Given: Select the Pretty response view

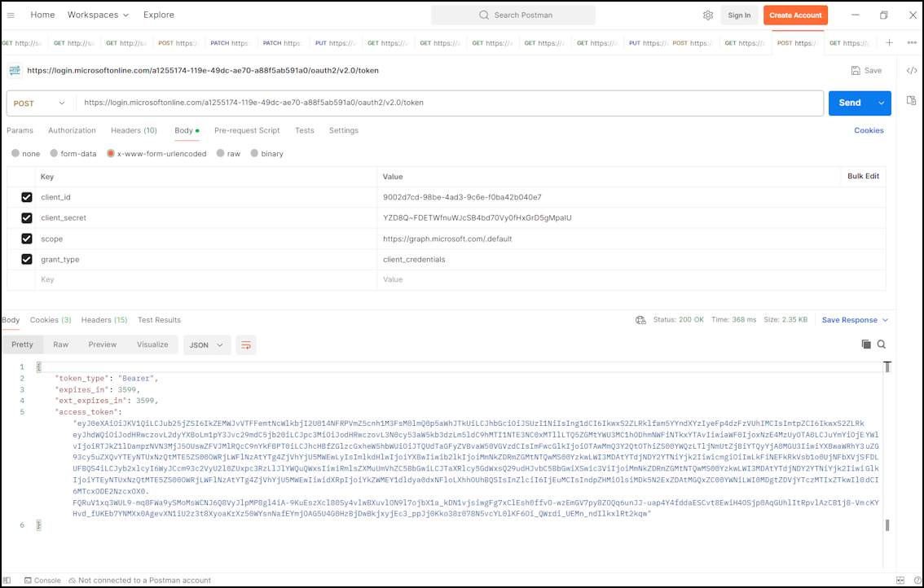Looking at the screenshot, I should click(22, 344).
